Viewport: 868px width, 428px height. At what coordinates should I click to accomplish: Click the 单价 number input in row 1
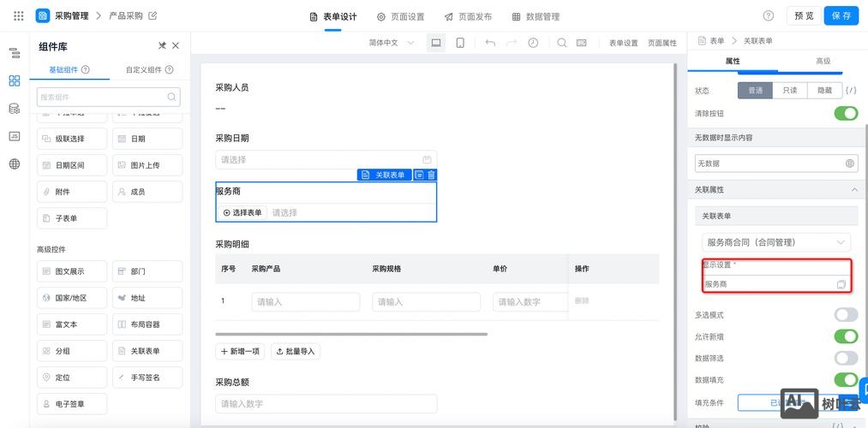click(530, 302)
